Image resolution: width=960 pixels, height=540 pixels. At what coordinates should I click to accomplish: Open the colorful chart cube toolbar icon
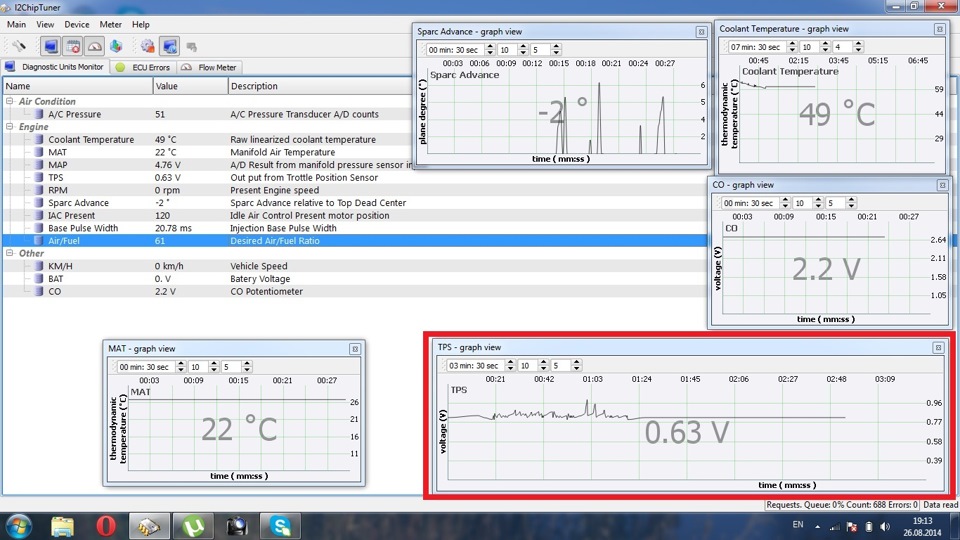(x=116, y=46)
